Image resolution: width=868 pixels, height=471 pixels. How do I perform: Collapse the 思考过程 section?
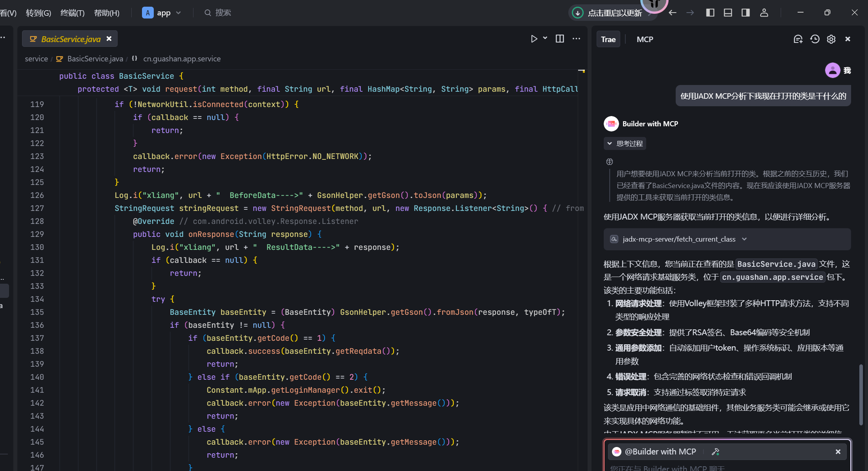pos(625,144)
